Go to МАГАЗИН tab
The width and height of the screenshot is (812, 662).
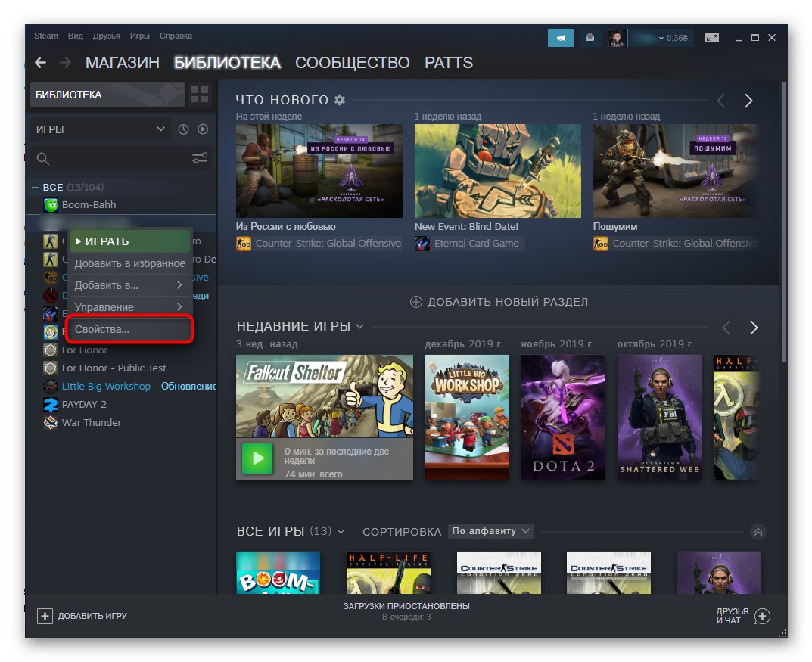point(122,63)
